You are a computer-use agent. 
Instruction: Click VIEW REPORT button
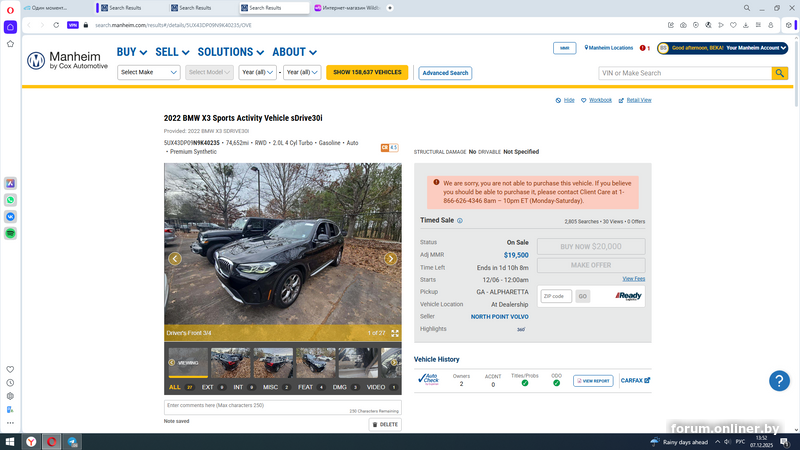coord(593,381)
